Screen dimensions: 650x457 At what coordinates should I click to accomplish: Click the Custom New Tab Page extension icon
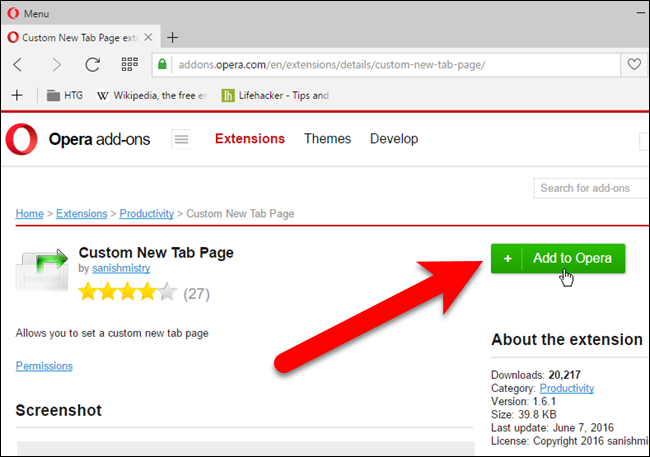coord(42,270)
